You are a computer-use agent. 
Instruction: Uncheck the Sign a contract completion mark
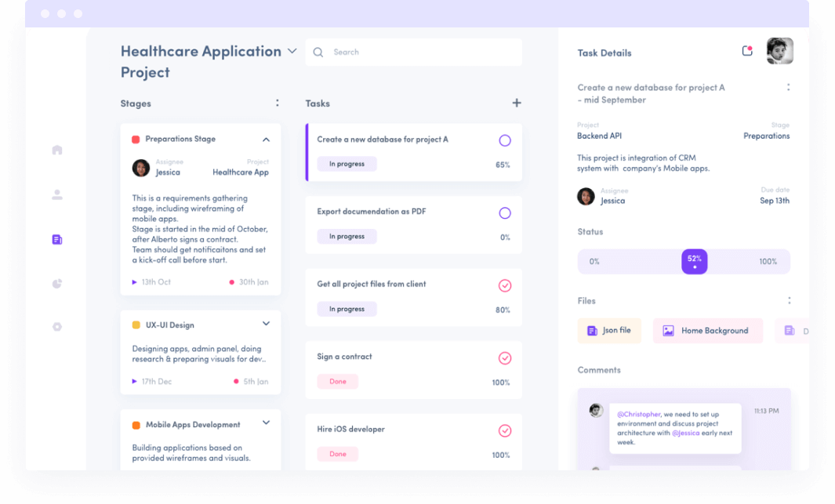(x=504, y=358)
